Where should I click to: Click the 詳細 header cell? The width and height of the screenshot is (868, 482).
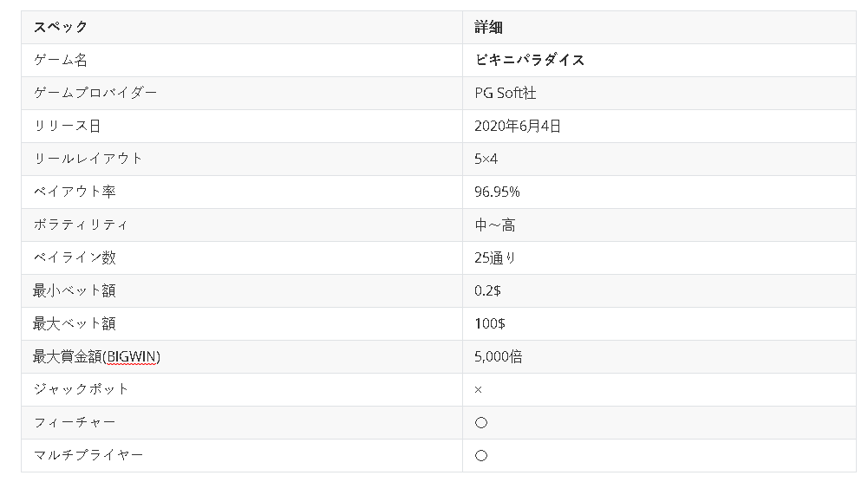(488, 27)
